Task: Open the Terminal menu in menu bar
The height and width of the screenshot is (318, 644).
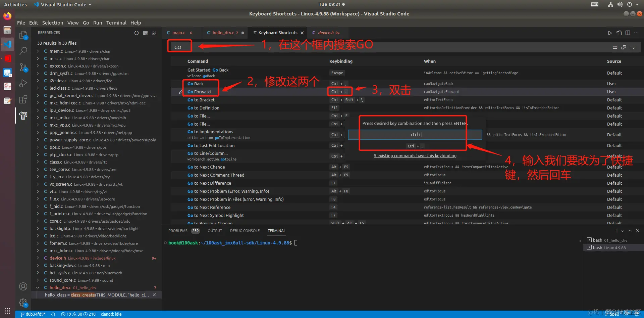Action: (116, 23)
